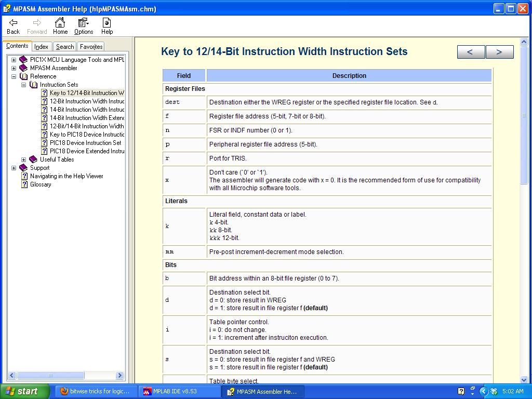Open 12-Bit Instruction Width Instruction topic
The width and height of the screenshot is (532, 399).
87,101
